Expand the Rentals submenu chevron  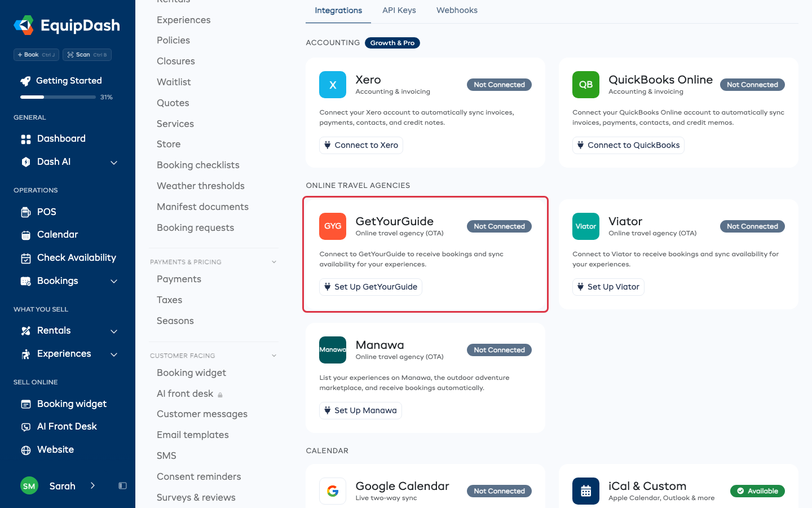point(114,331)
